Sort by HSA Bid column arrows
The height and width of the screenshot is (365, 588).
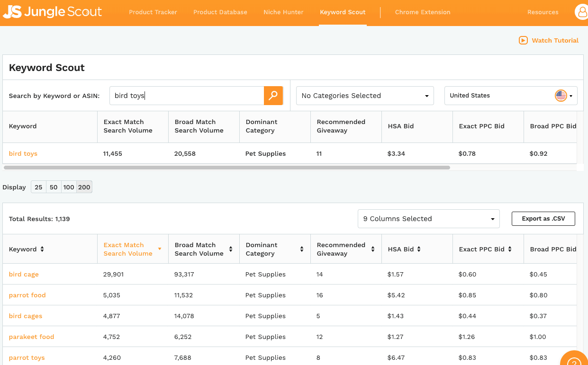(419, 249)
